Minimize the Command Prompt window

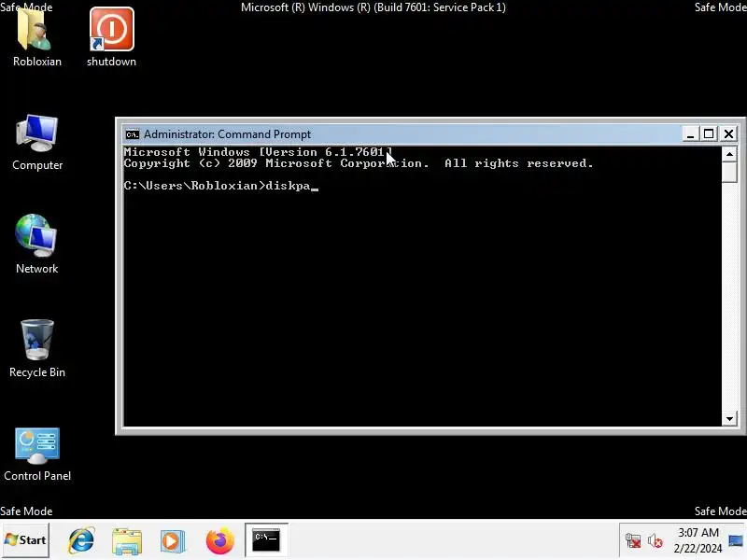690,133
